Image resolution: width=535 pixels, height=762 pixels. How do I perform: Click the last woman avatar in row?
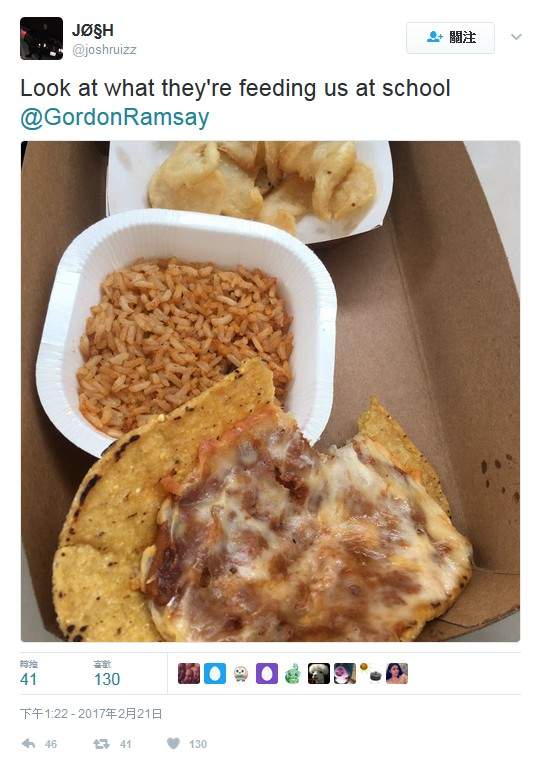tap(397, 674)
